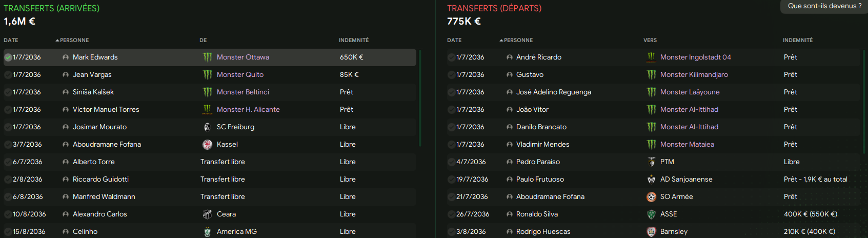Sort arrivals by Personne column arrow
Screen dimensions: 868x238
point(57,40)
